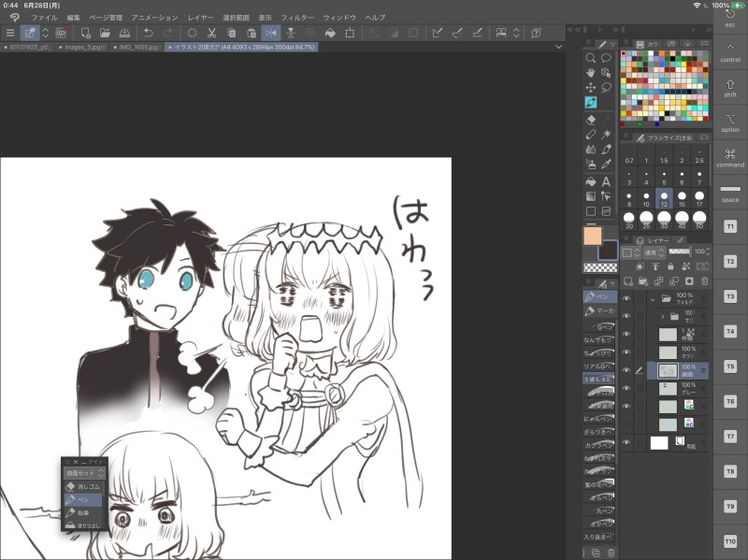The height and width of the screenshot is (560, 748).
Task: Open the canvas tab overflow chevron
Action: pyautogui.click(x=558, y=47)
